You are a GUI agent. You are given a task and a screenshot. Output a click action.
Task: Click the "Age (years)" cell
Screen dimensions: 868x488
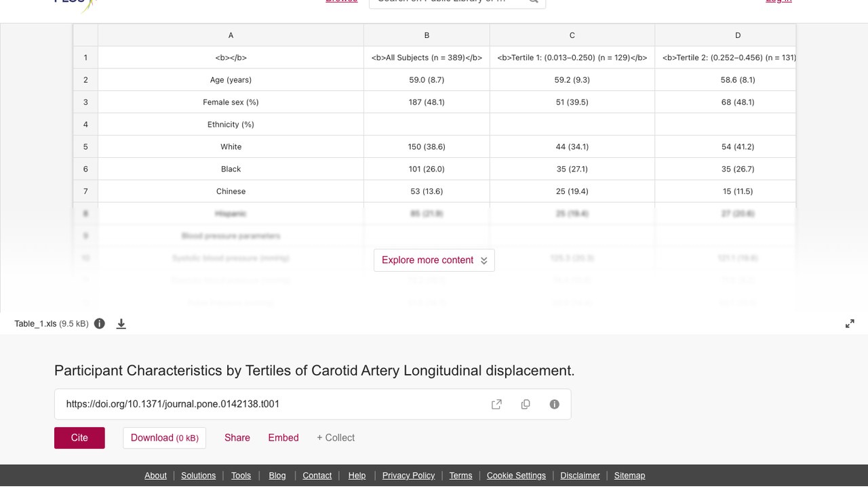coord(231,80)
